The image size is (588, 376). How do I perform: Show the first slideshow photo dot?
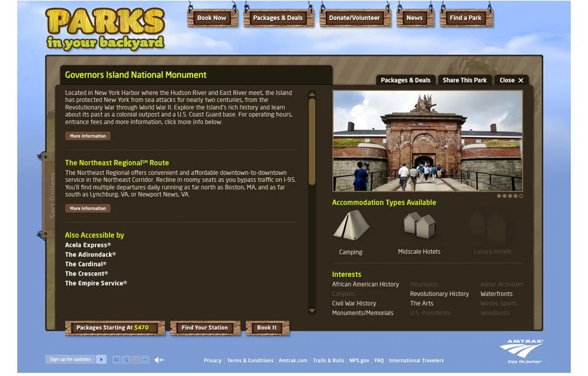point(499,196)
